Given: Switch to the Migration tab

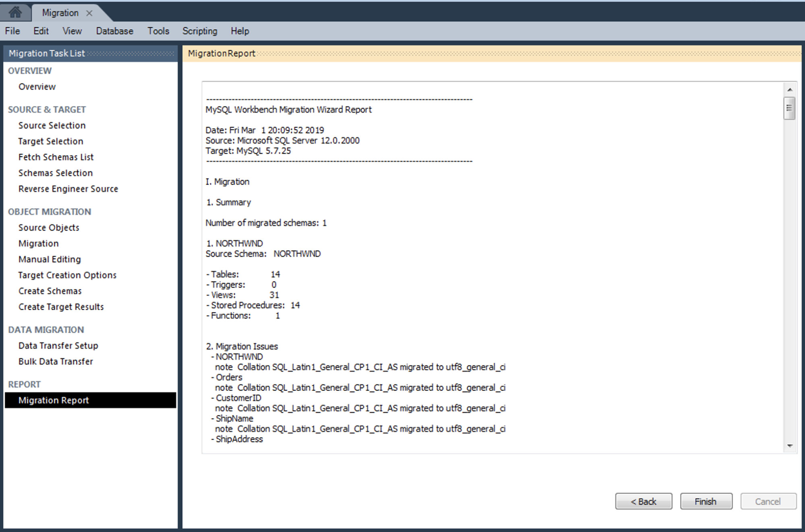Looking at the screenshot, I should (60, 13).
